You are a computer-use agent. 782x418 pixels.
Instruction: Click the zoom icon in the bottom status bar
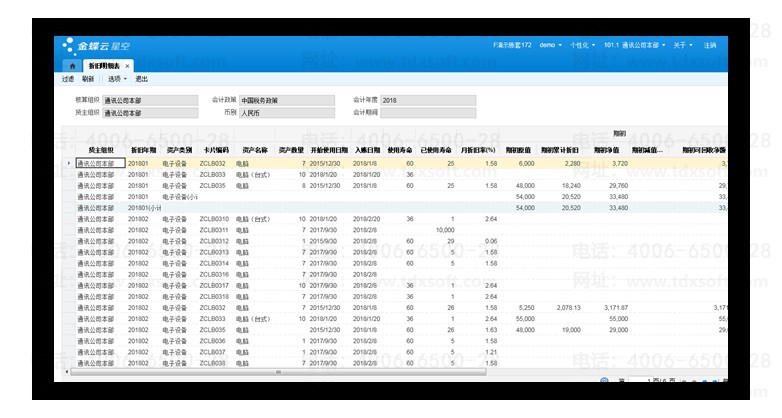(x=604, y=381)
